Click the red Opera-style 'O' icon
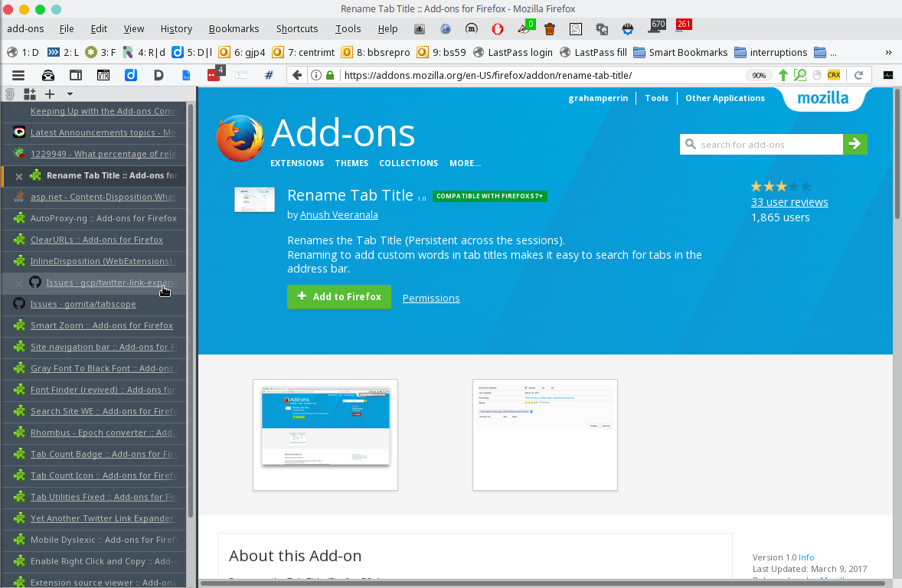 498,29
